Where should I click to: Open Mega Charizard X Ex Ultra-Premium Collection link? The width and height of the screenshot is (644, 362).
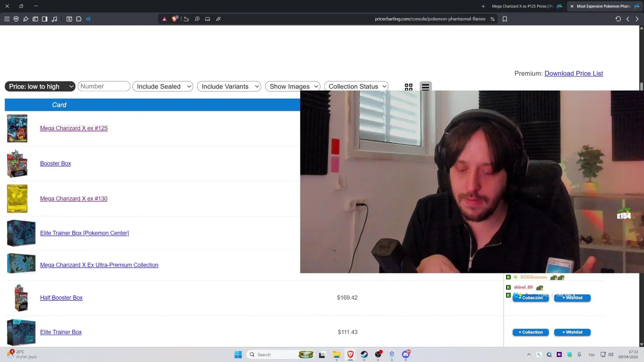pos(99,265)
